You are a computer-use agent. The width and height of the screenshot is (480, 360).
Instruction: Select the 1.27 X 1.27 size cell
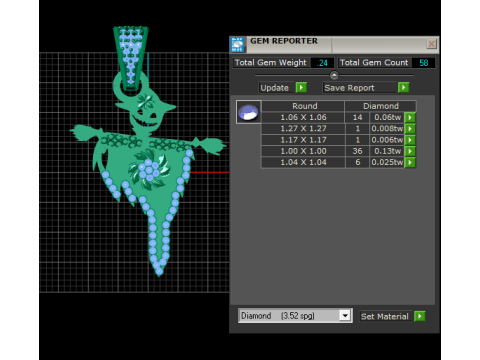click(303, 129)
